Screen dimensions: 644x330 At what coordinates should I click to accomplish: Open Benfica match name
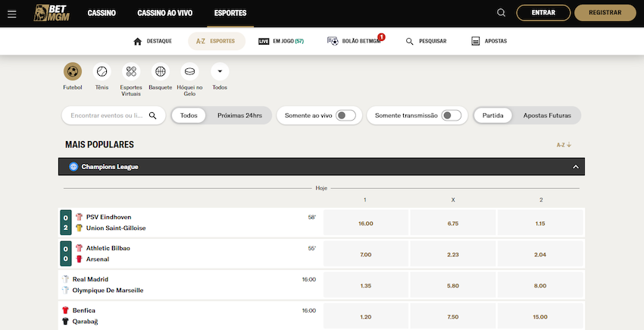pyautogui.click(x=84, y=310)
